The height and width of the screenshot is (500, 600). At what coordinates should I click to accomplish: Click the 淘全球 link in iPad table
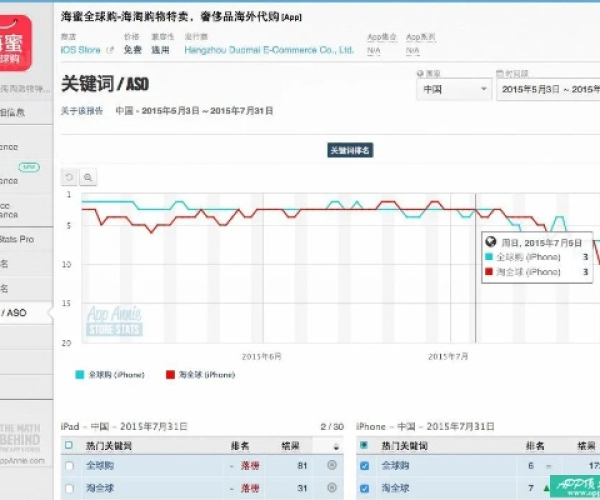coord(99,488)
